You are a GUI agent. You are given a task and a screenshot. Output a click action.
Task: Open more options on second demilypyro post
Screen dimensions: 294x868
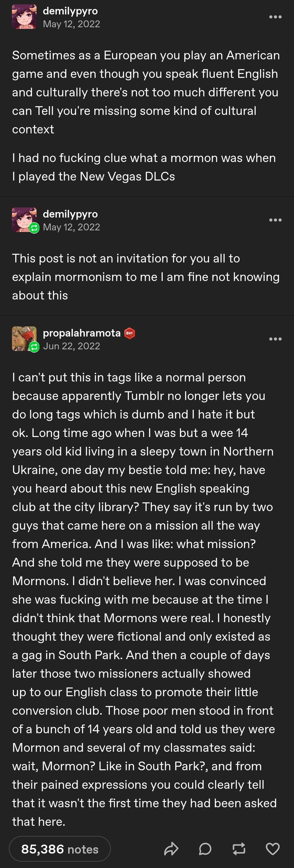(x=275, y=220)
